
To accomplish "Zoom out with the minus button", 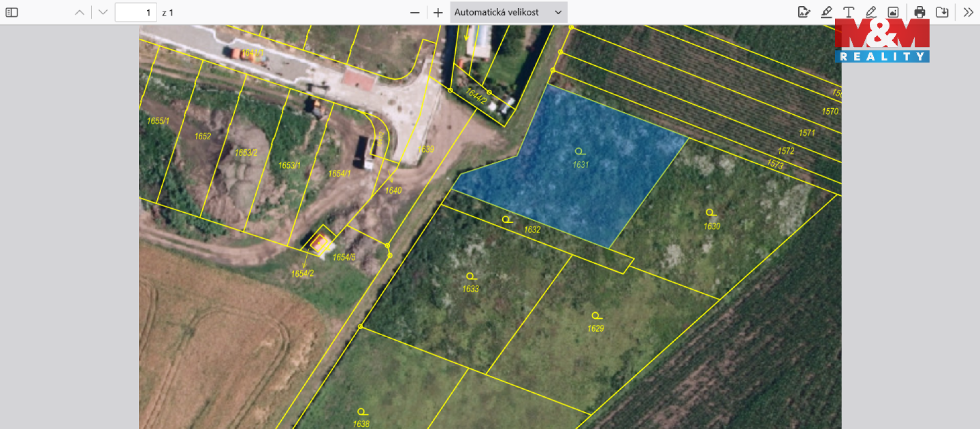I will pos(415,12).
